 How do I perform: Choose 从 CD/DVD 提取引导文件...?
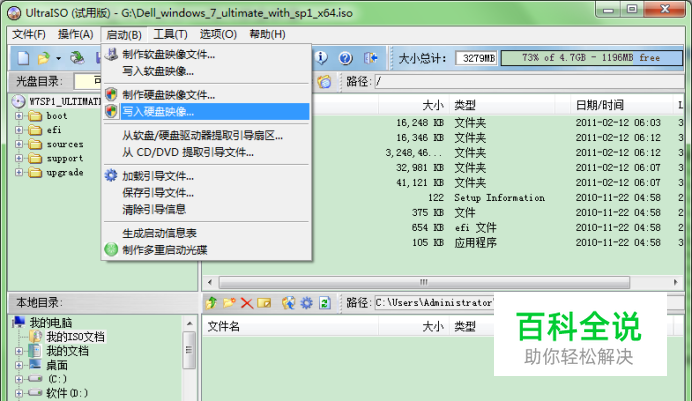click(x=207, y=153)
